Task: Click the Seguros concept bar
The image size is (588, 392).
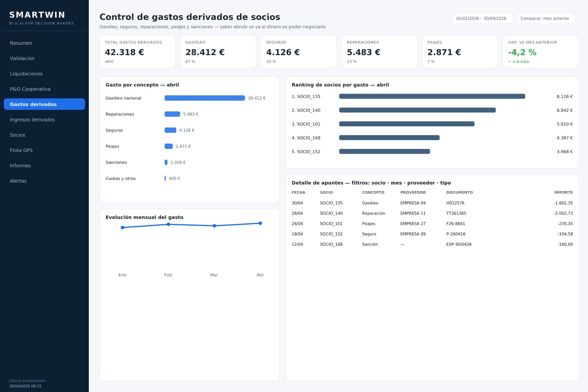Action: point(170,130)
